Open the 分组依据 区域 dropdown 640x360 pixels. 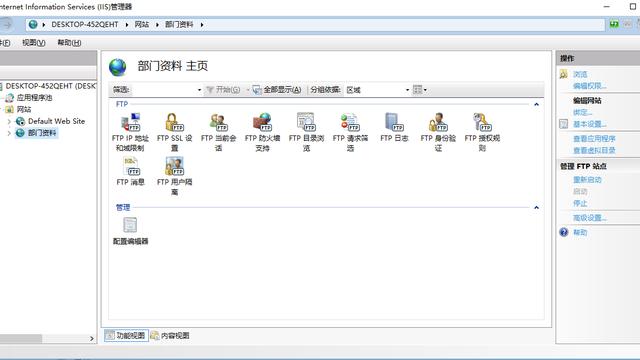pos(407,90)
